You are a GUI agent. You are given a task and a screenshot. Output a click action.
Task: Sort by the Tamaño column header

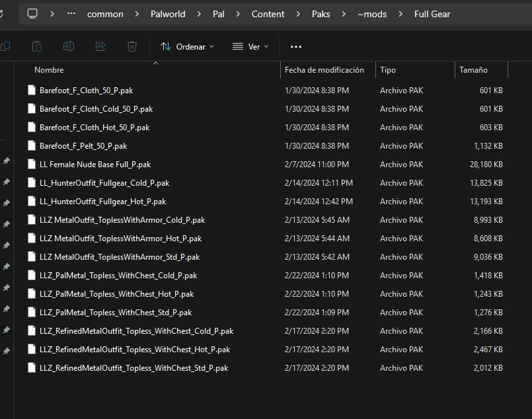(x=473, y=69)
